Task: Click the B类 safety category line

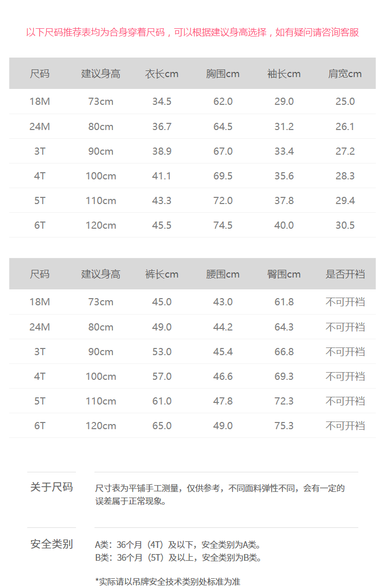Action: 178,557
